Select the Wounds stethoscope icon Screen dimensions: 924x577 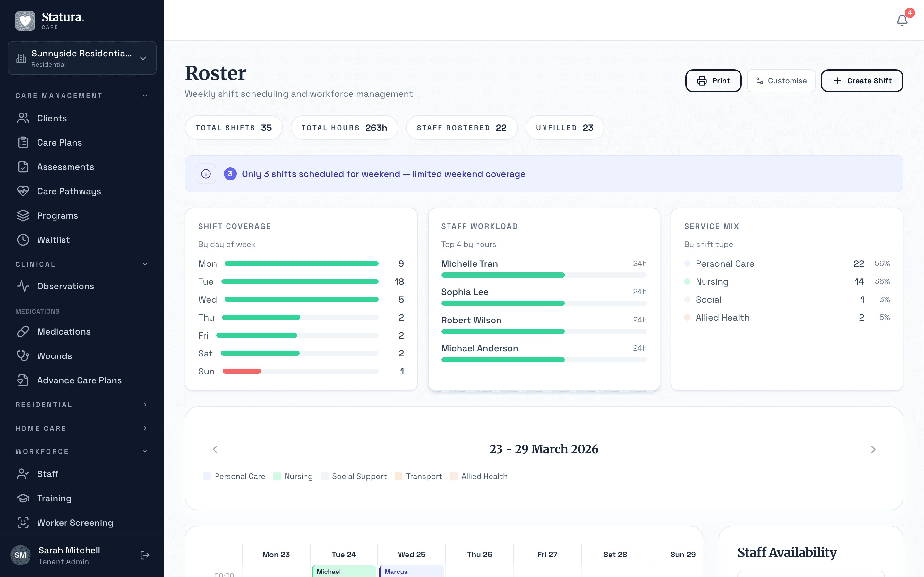23,356
